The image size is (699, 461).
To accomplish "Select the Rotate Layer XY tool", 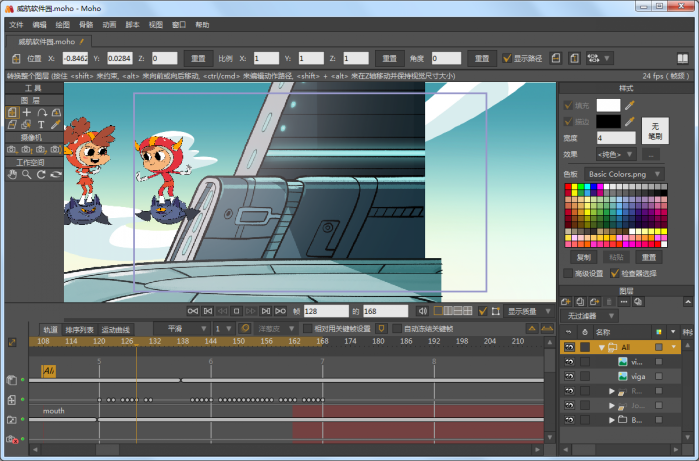I will click(x=56, y=112).
